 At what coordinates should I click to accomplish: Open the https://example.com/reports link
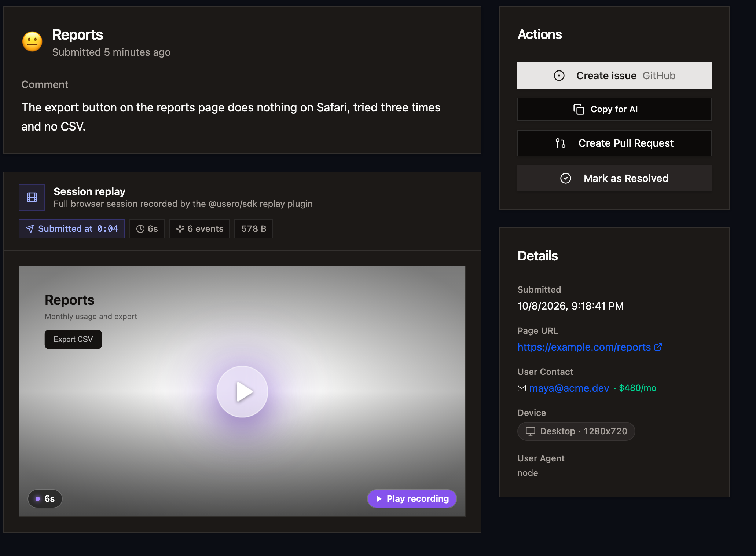[x=584, y=347]
